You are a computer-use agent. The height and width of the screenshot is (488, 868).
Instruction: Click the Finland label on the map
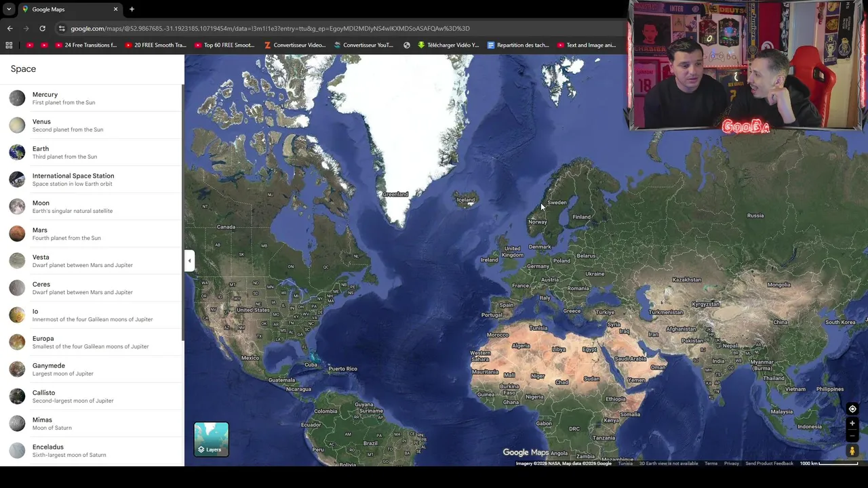(x=581, y=217)
